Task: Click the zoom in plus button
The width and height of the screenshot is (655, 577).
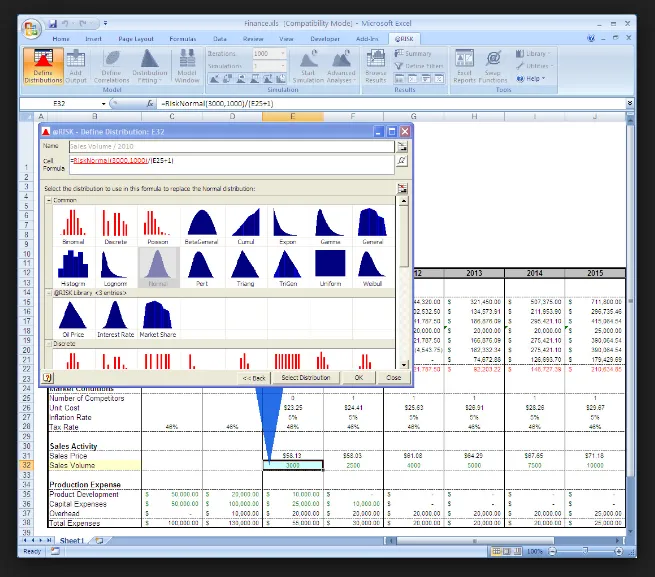Action: (619, 552)
